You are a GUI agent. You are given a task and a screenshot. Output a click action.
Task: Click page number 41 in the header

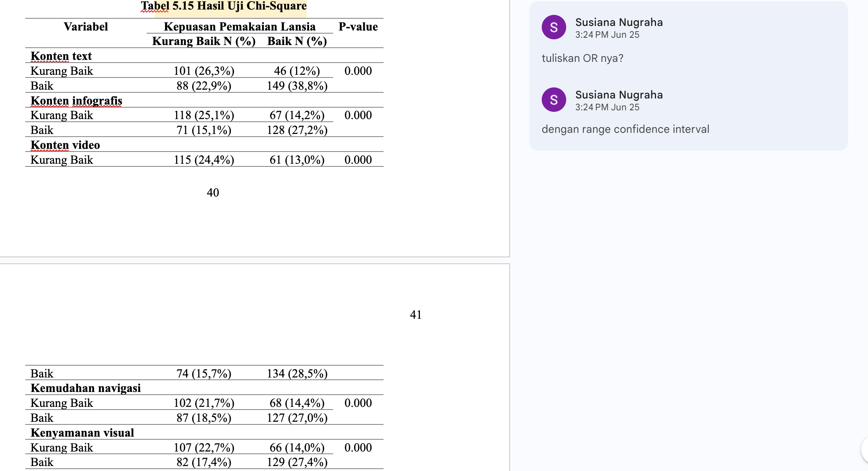click(416, 315)
